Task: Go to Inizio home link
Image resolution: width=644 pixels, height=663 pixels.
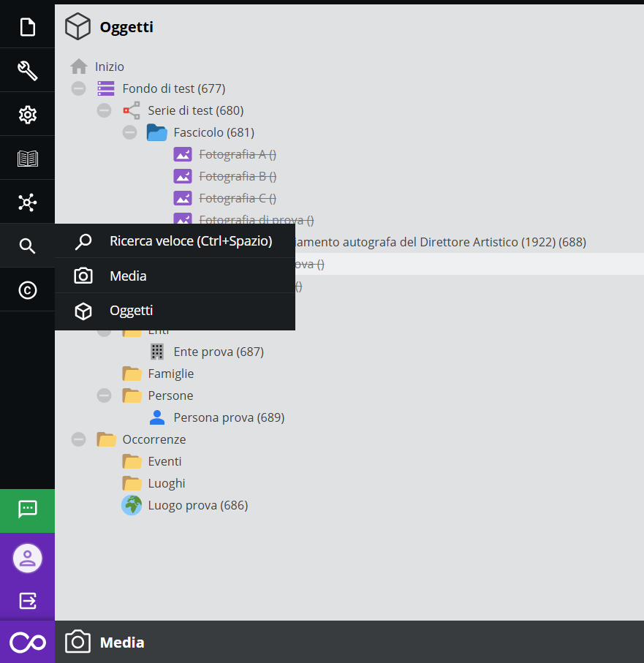Action: pyautogui.click(x=109, y=67)
